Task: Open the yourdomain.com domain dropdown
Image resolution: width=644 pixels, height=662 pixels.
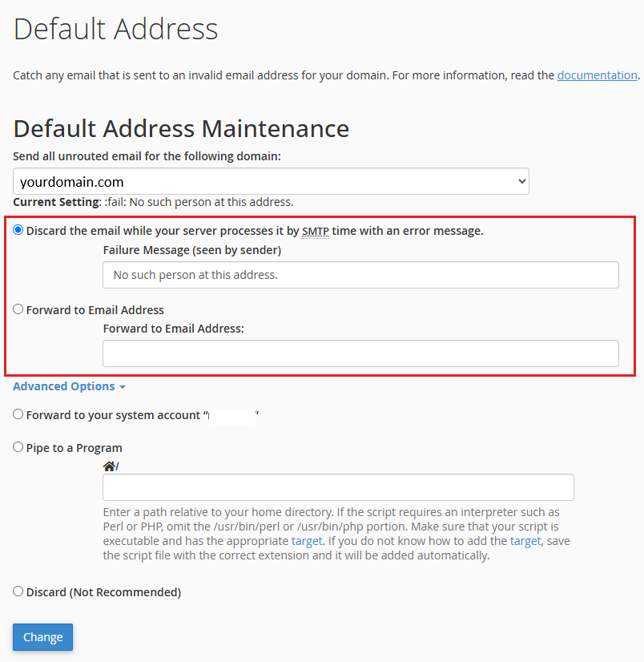Action: (271, 181)
